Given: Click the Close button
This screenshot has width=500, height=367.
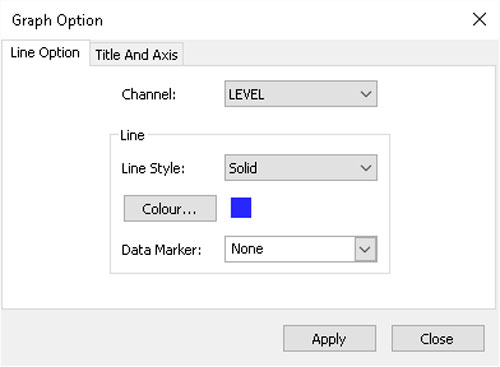Looking at the screenshot, I should click(x=438, y=338).
